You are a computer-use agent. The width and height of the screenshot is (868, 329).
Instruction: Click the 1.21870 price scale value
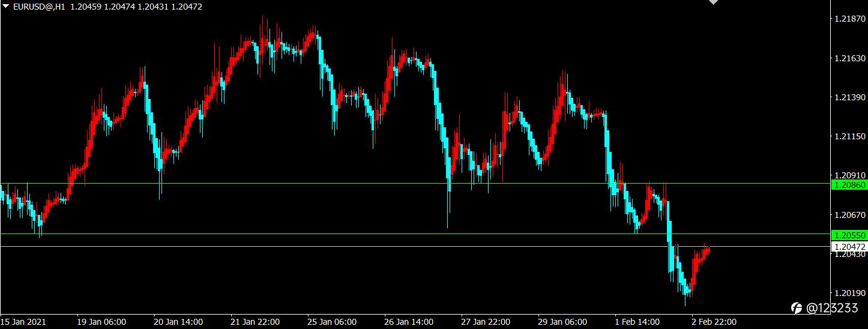tap(850, 19)
